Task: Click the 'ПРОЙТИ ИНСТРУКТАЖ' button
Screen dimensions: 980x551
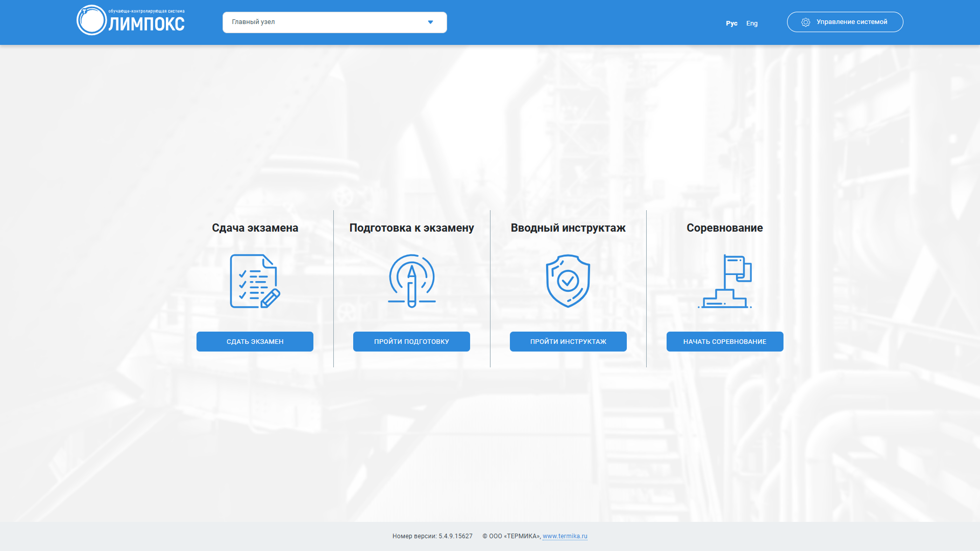Action: (568, 341)
